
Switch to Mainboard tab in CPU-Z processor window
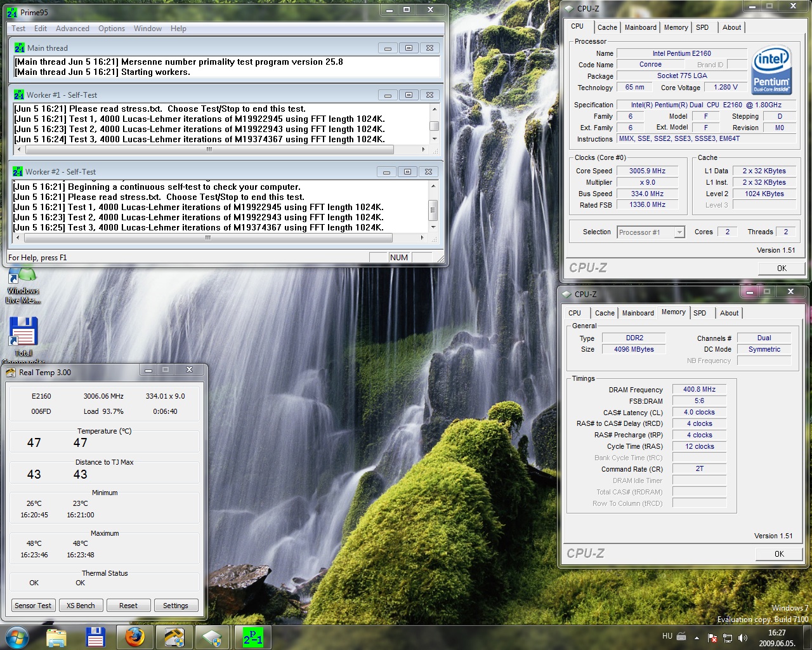(x=641, y=27)
